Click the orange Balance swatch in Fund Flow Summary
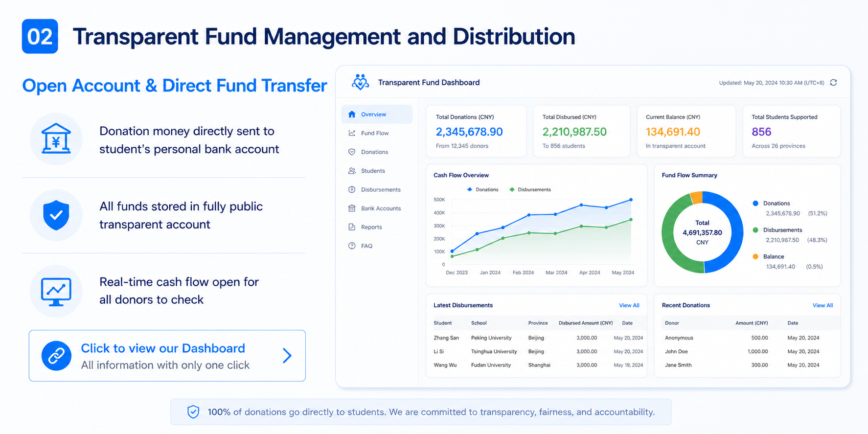The width and height of the screenshot is (868, 434). (755, 256)
